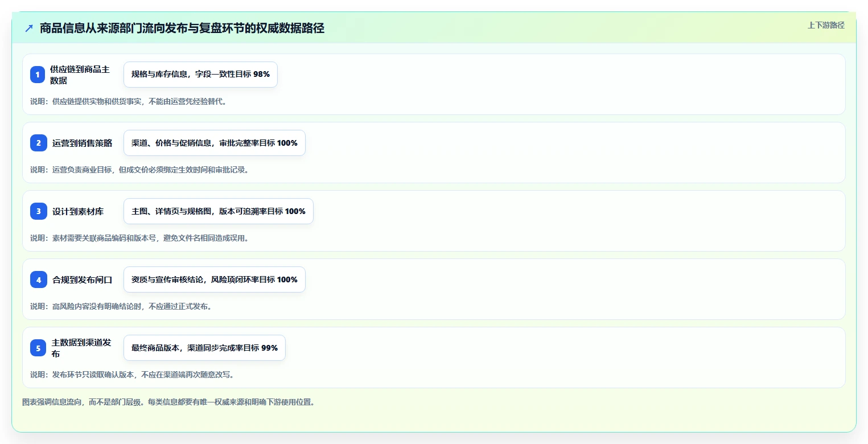Click the arrow icon beside the title
Image resolution: width=868 pixels, height=444 pixels.
29,28
